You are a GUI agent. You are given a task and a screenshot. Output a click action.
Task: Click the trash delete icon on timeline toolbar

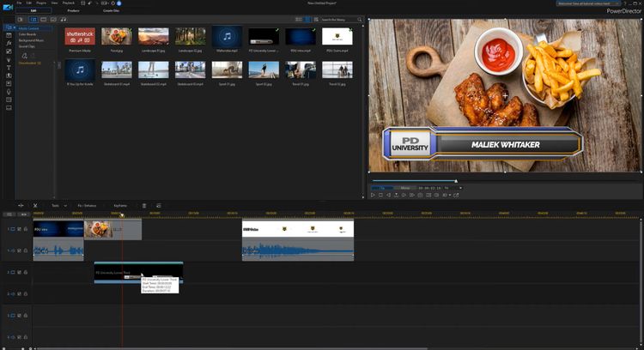pos(144,206)
